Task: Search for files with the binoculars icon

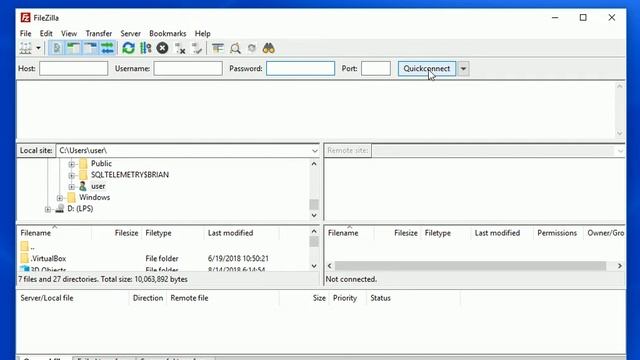Action: pyautogui.click(x=269, y=48)
